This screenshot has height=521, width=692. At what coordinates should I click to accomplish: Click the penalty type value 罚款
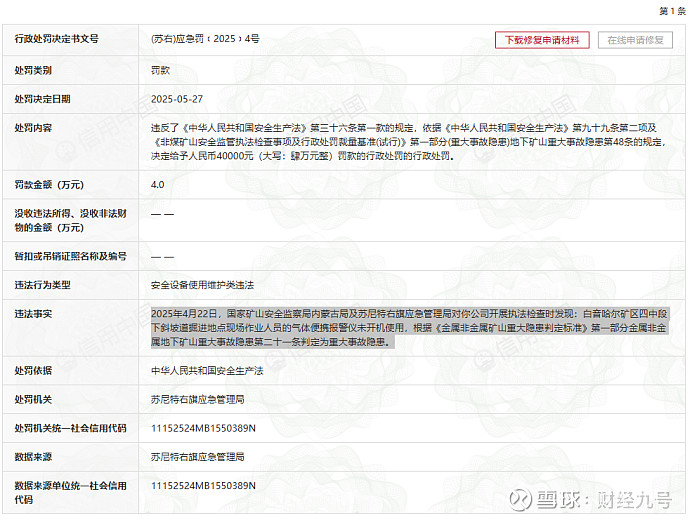point(160,70)
